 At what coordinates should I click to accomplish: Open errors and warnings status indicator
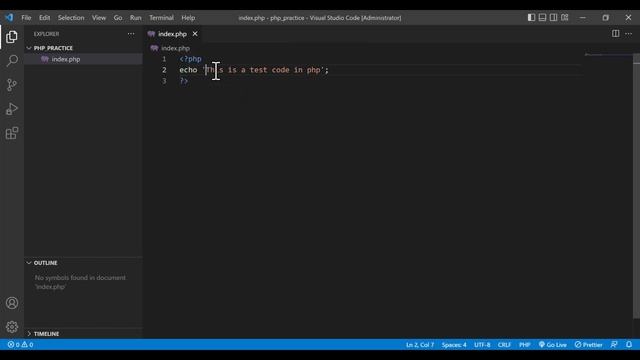tap(20, 345)
